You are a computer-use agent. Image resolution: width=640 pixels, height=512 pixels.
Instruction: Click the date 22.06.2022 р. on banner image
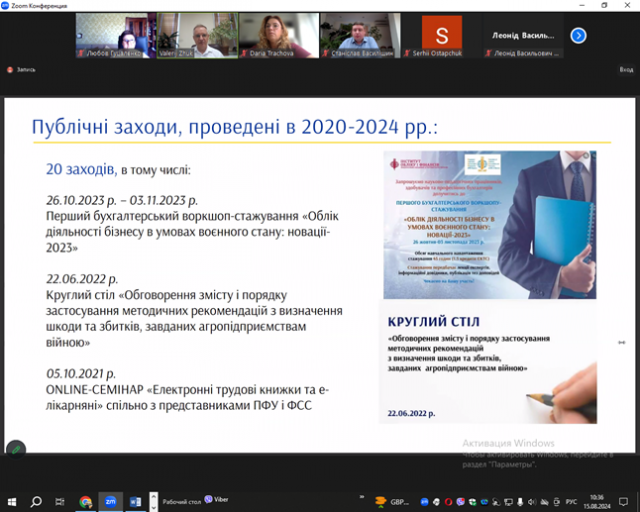click(411, 413)
